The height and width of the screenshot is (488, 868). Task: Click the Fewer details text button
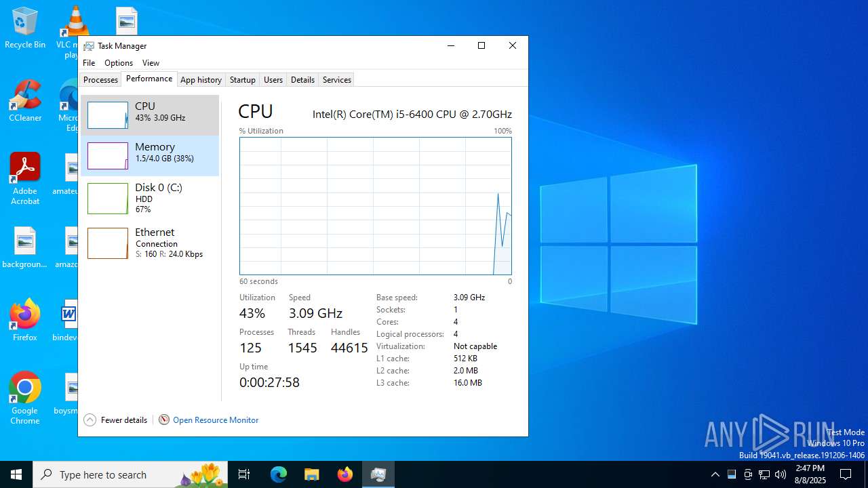[x=124, y=420]
